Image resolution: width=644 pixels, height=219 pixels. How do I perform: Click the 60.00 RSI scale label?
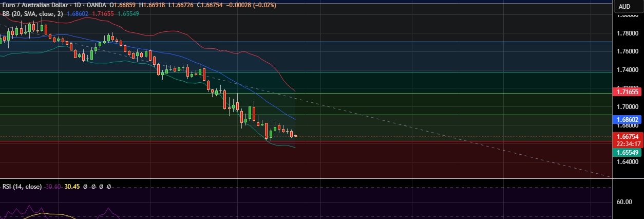click(624, 202)
